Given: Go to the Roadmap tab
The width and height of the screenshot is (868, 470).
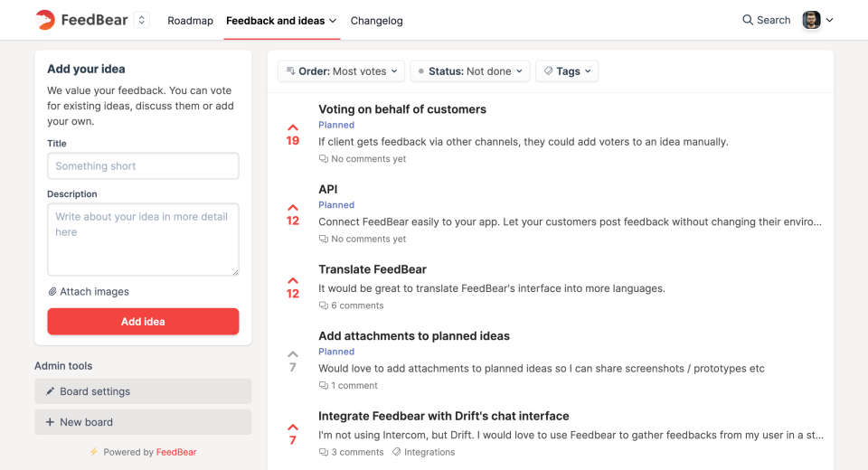Looking at the screenshot, I should click(190, 21).
